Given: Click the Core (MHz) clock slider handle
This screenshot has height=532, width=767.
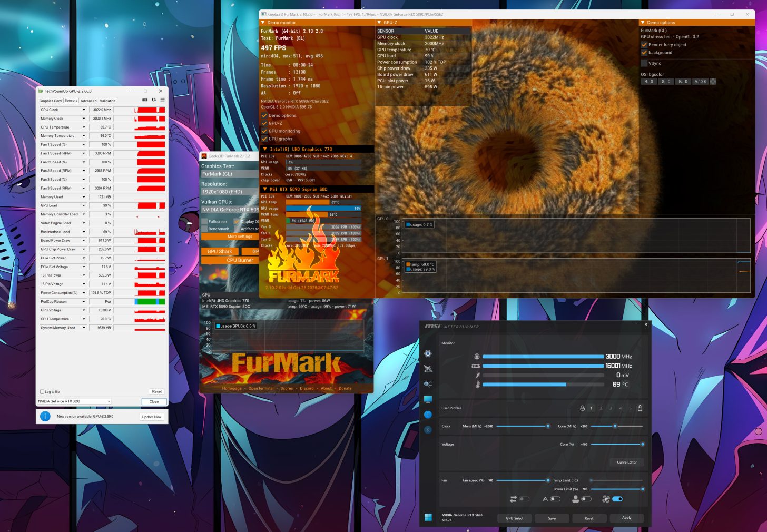Looking at the screenshot, I should (x=615, y=426).
